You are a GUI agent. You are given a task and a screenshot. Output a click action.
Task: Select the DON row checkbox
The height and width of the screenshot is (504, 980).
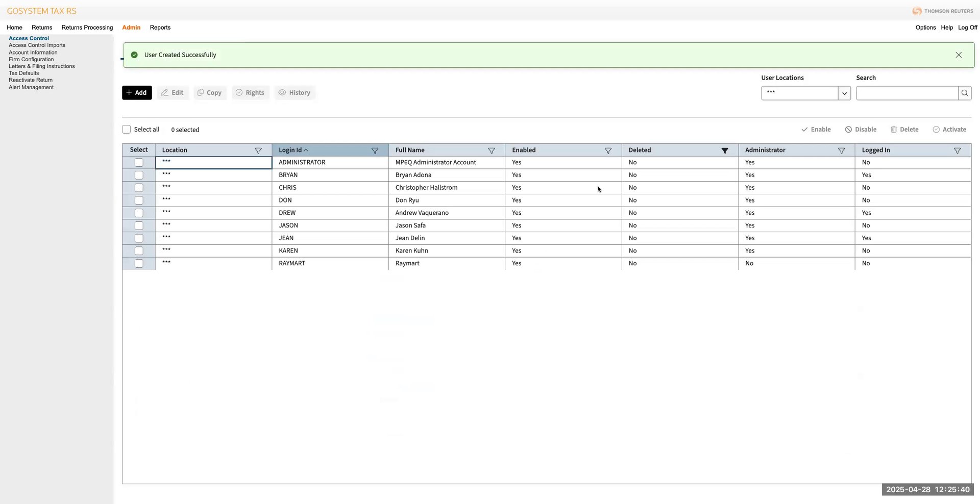coord(139,200)
